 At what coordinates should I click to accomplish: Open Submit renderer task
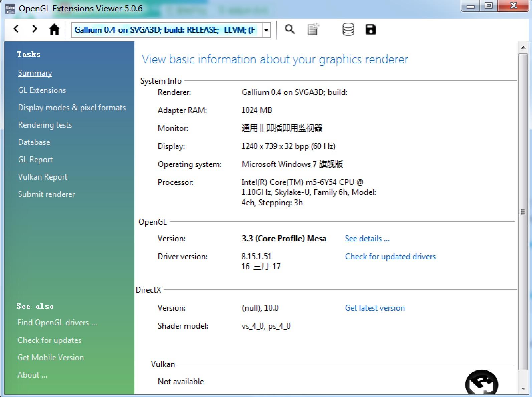[x=46, y=194]
